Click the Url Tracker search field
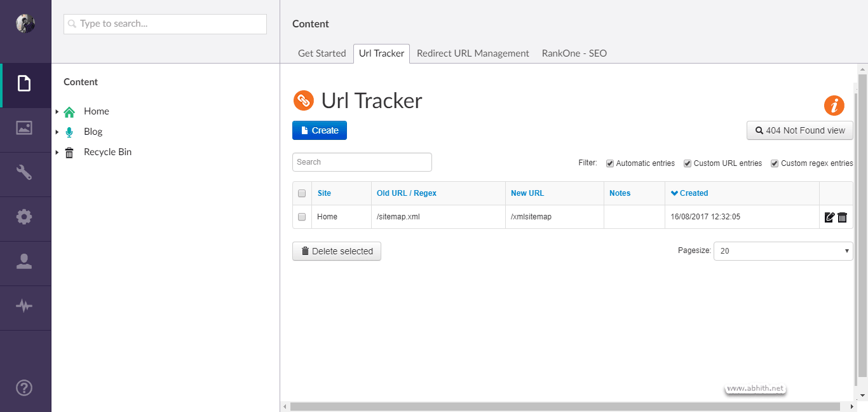 tap(362, 162)
